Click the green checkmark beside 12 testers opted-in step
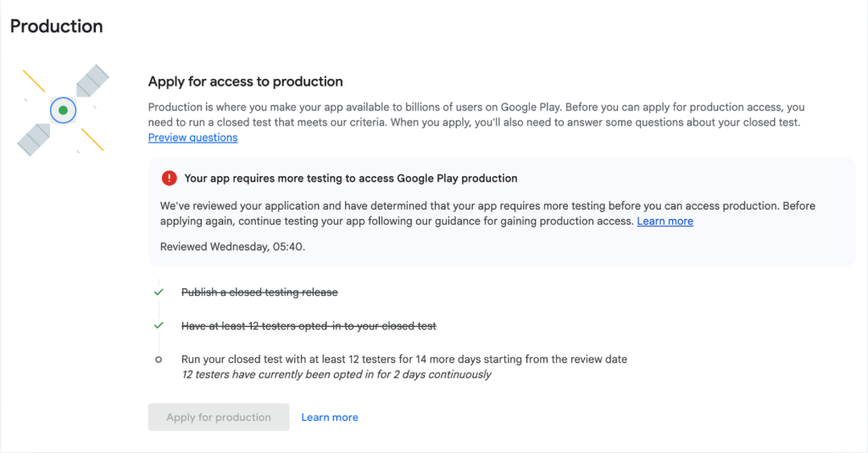Image resolution: width=868 pixels, height=453 pixels. (159, 326)
